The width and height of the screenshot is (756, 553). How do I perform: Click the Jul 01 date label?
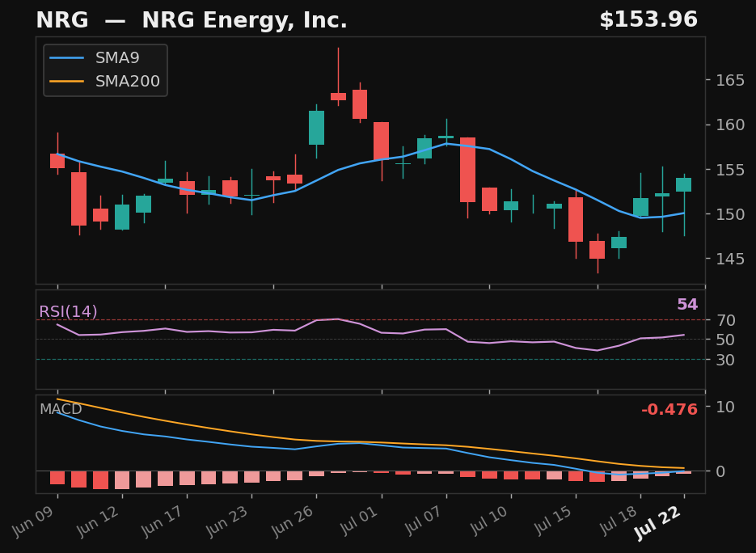[359, 521]
